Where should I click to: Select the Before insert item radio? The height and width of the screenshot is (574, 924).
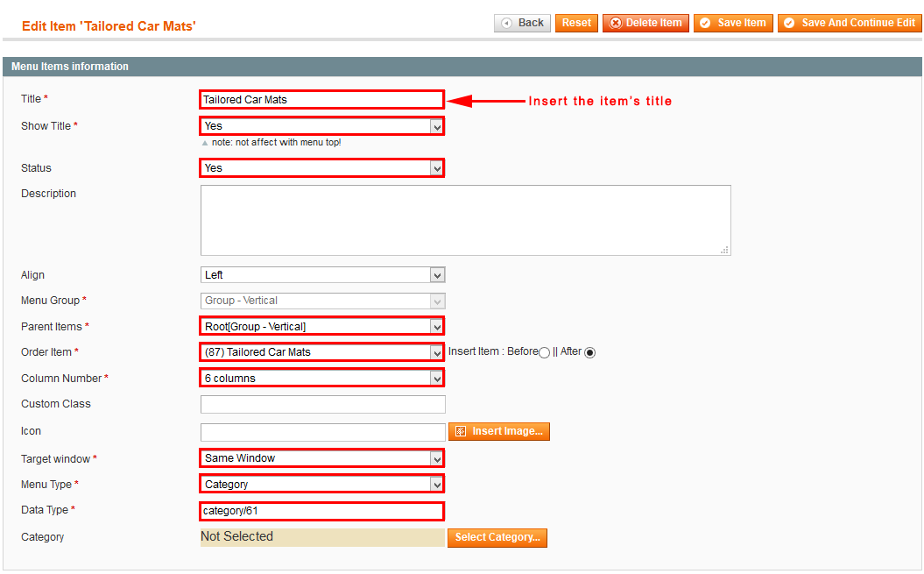pos(545,353)
